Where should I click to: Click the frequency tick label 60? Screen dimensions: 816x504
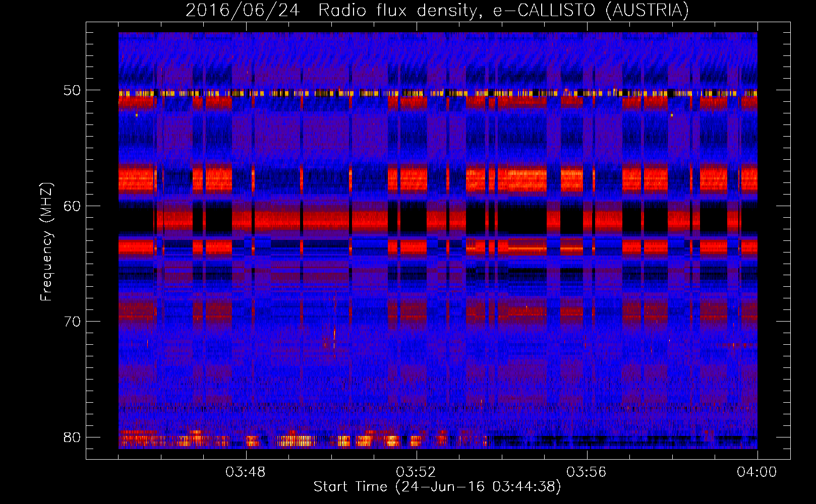coord(72,206)
